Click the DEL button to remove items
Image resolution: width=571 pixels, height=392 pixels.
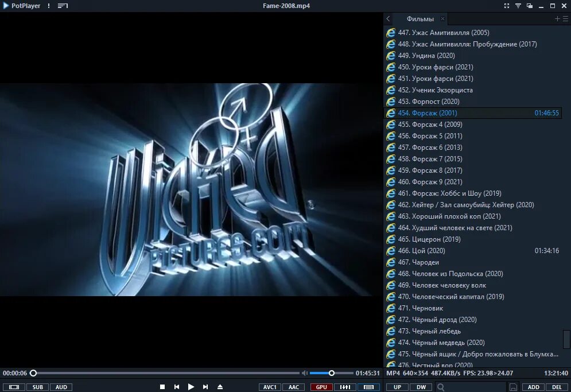557,387
